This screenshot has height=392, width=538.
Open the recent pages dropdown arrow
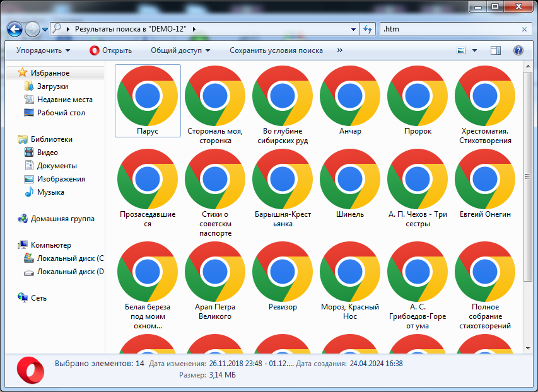point(45,30)
